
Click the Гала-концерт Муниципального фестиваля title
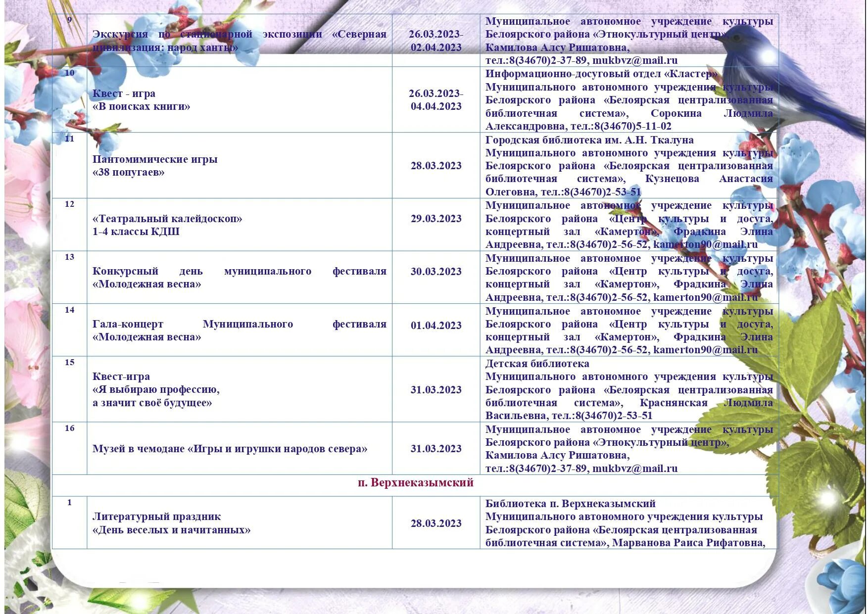click(239, 331)
